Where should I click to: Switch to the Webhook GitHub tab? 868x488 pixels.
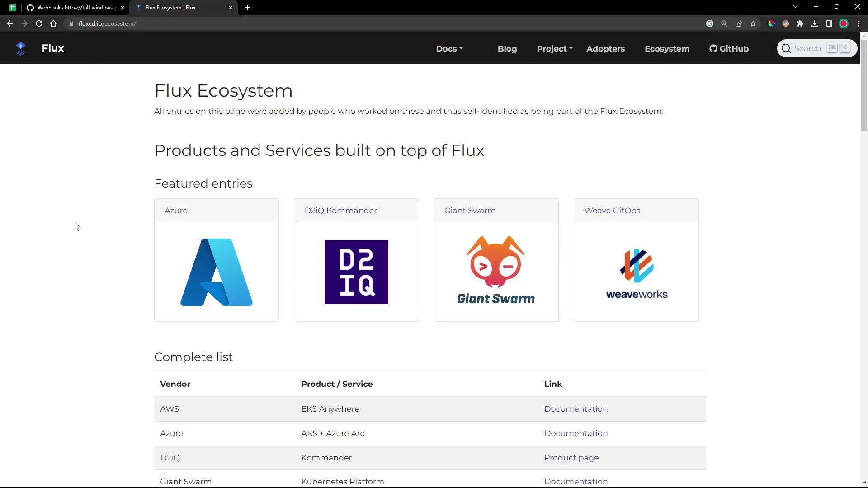(76, 8)
